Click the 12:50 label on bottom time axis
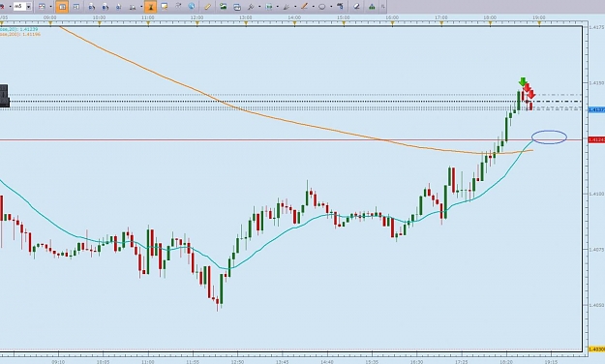This screenshot has width=605, height=364. [x=237, y=362]
